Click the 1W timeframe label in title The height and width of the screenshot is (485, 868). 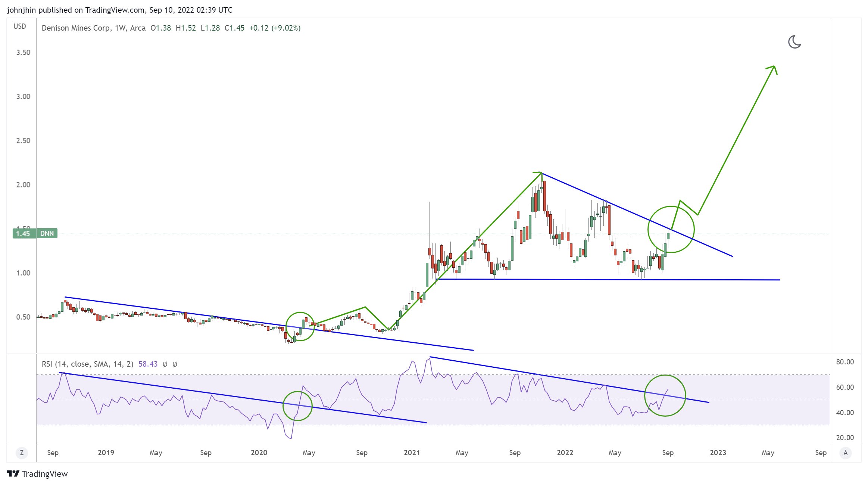click(x=120, y=28)
